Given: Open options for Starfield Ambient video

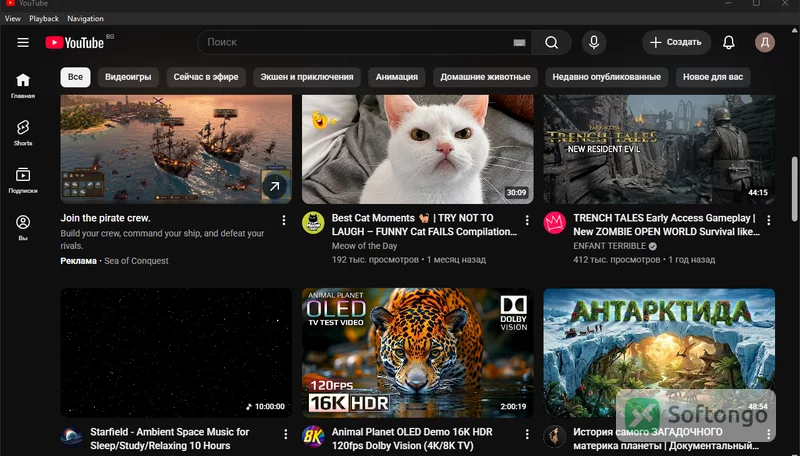Looking at the screenshot, I should [x=285, y=434].
